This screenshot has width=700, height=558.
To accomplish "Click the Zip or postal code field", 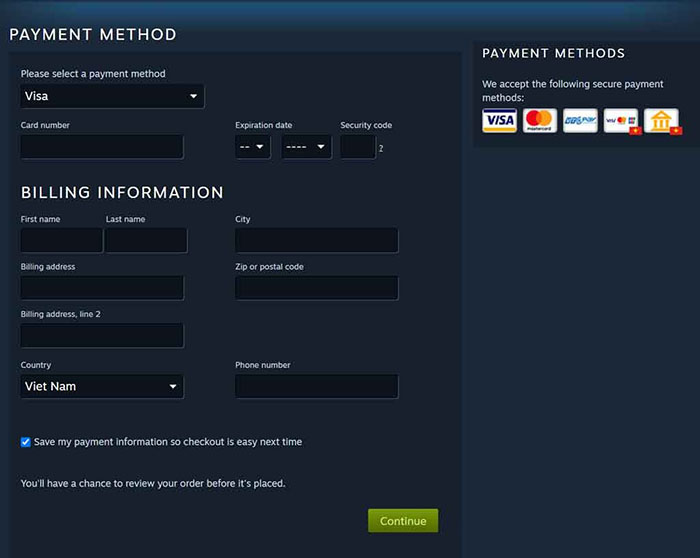I will 316,288.
